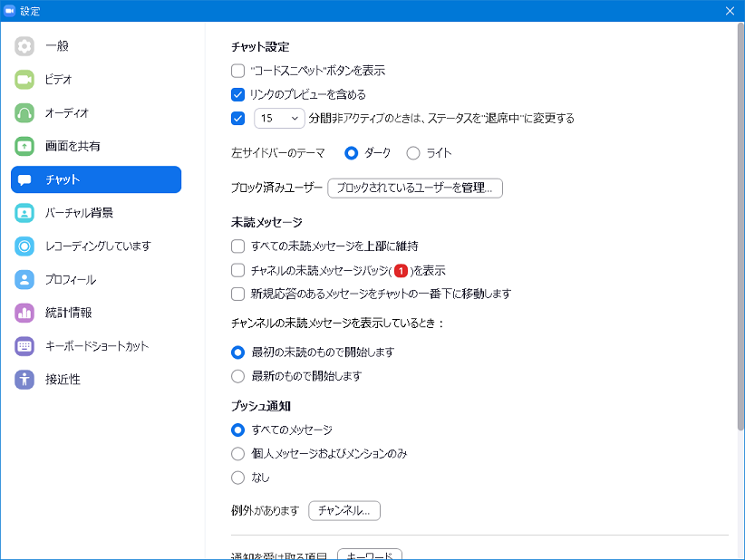Image resolution: width=745 pixels, height=560 pixels.
Task: Choose 'なし' for push notifications
Action: (238, 478)
